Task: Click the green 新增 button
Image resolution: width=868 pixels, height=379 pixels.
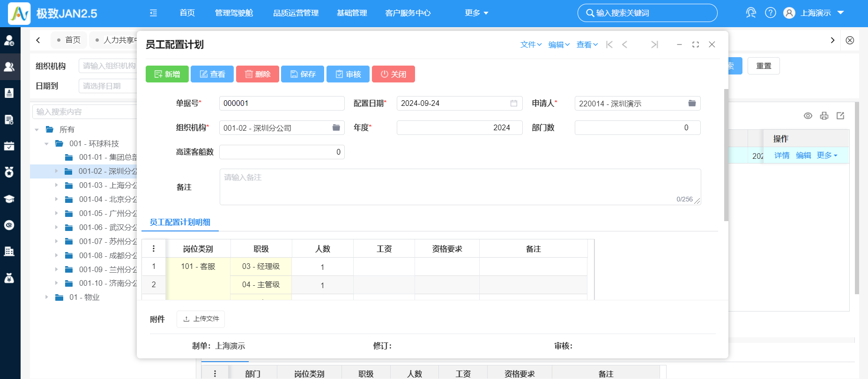Action: tap(167, 74)
